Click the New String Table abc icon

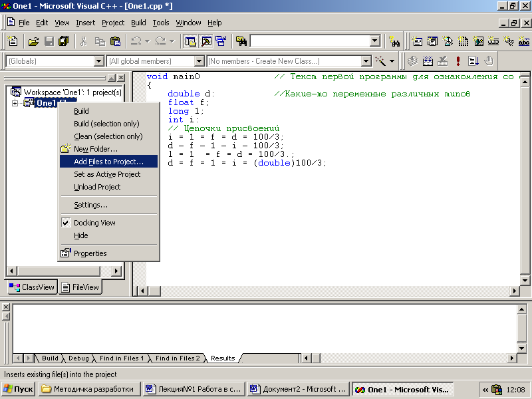[524, 41]
